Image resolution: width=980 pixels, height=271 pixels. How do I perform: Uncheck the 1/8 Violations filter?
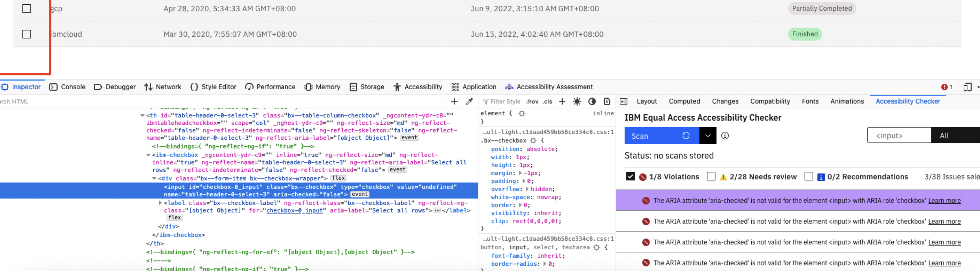tap(631, 176)
